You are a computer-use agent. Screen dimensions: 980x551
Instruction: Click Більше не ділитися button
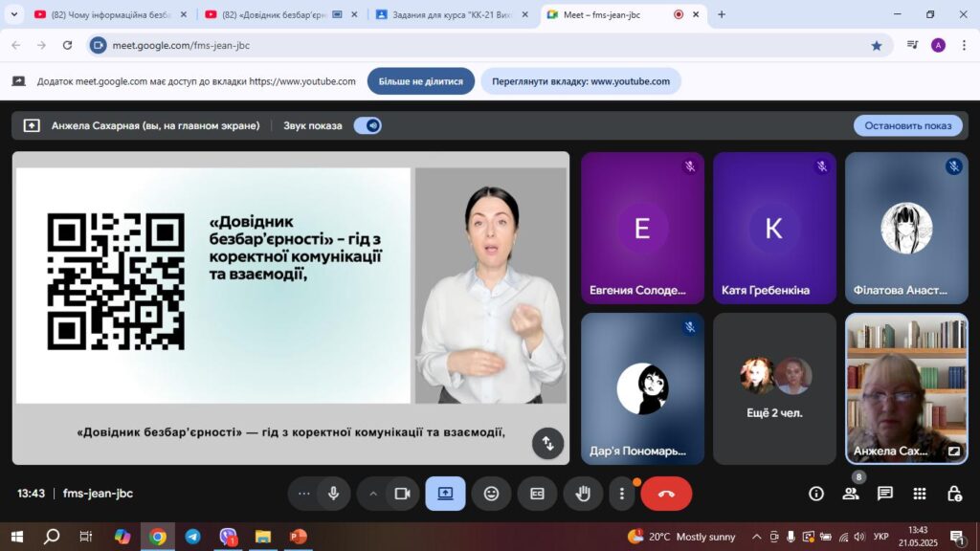point(421,81)
